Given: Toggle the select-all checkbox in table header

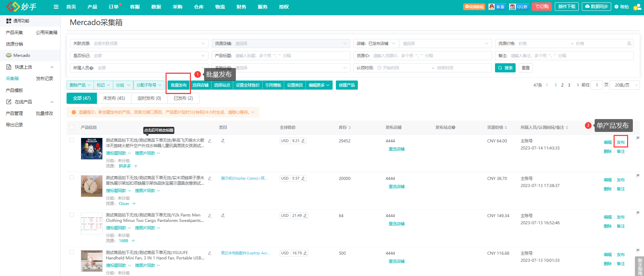Looking at the screenshot, I should pyautogui.click(x=72, y=128).
